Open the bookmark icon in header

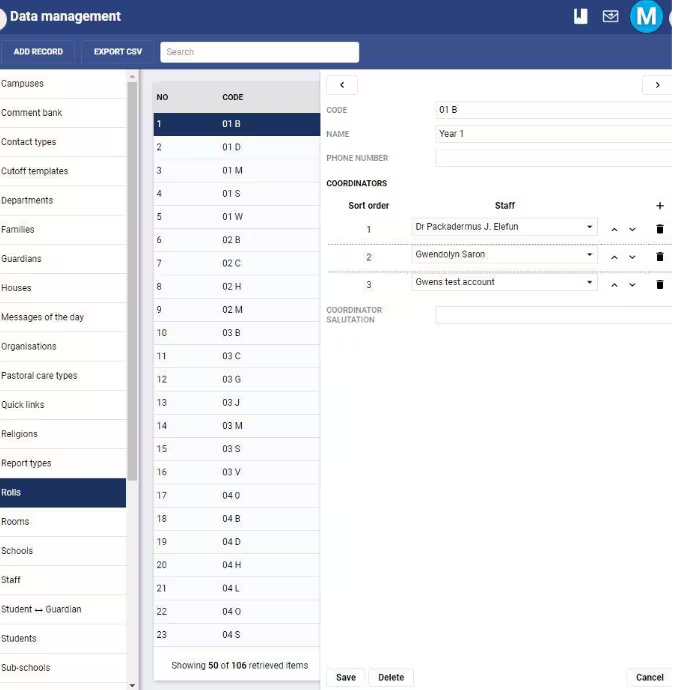pyautogui.click(x=580, y=17)
